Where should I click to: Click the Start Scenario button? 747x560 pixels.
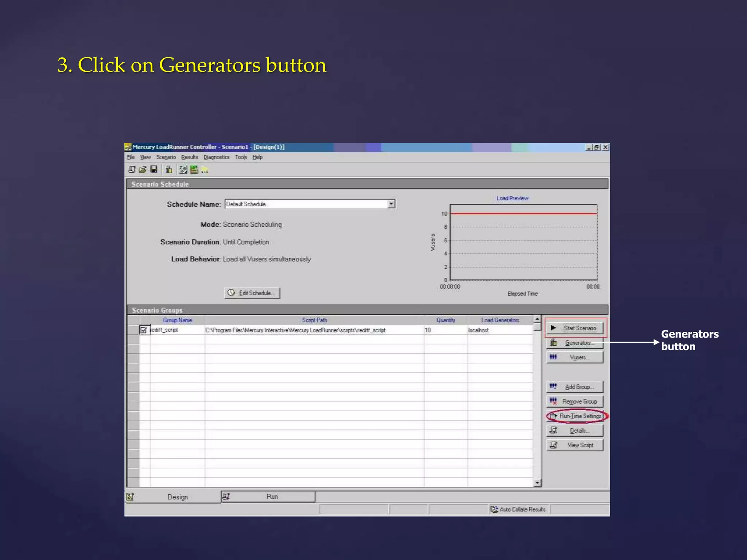[575, 328]
